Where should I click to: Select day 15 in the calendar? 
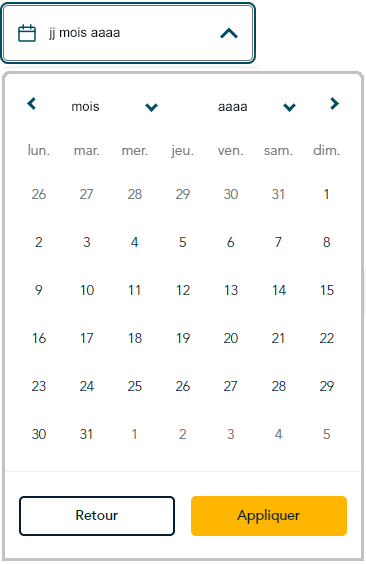[x=327, y=290]
